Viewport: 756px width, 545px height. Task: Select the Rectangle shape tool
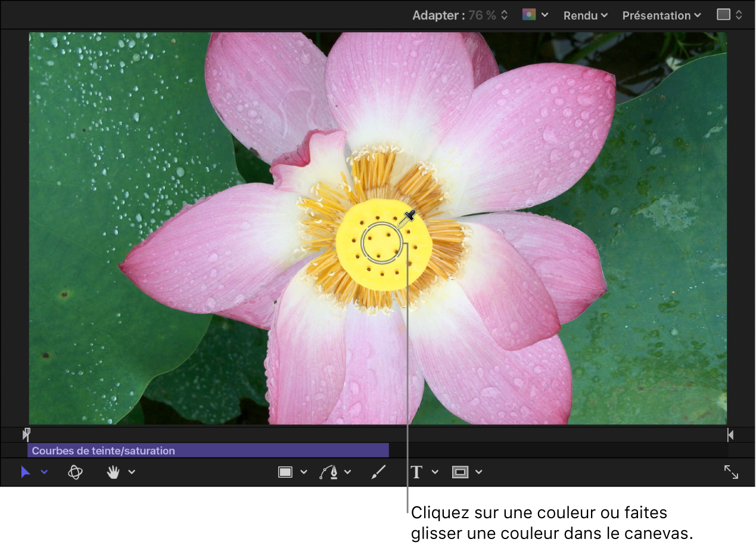click(x=285, y=472)
